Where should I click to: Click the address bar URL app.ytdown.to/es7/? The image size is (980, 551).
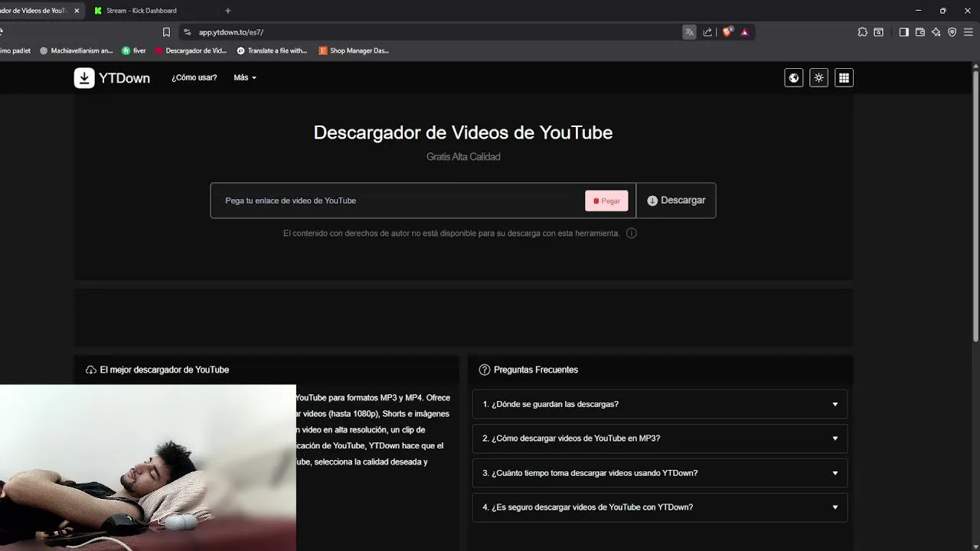point(231,32)
